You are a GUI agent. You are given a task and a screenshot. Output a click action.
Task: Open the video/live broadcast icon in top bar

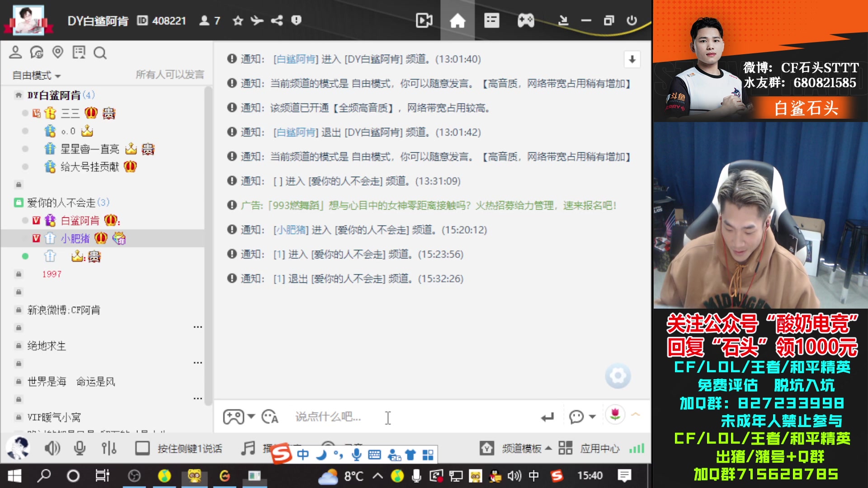click(x=424, y=20)
